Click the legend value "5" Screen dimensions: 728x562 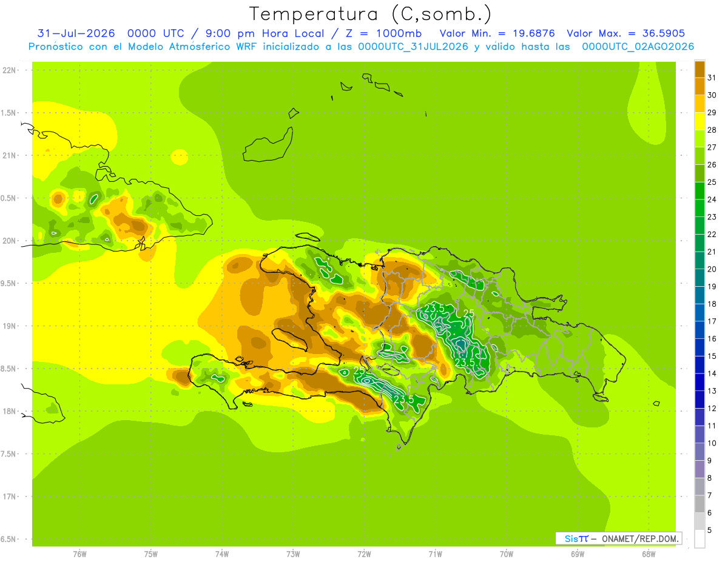(710, 530)
